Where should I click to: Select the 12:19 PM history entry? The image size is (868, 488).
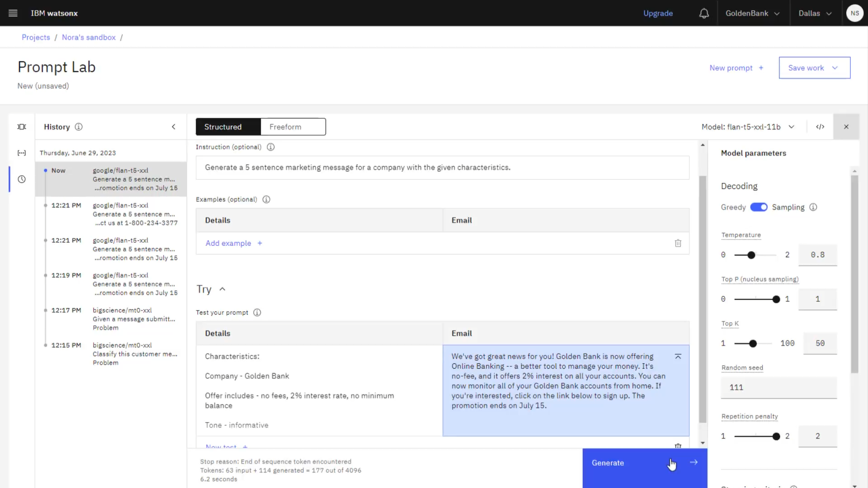(x=111, y=284)
